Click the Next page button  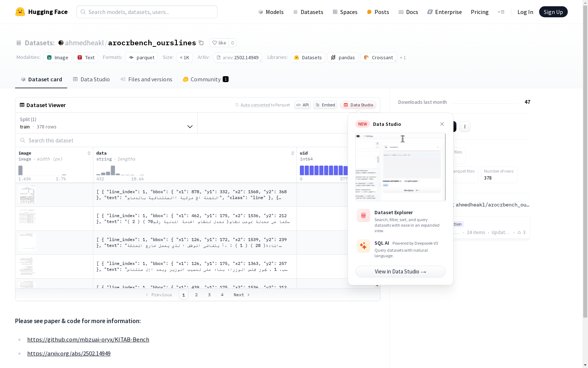[x=242, y=295]
